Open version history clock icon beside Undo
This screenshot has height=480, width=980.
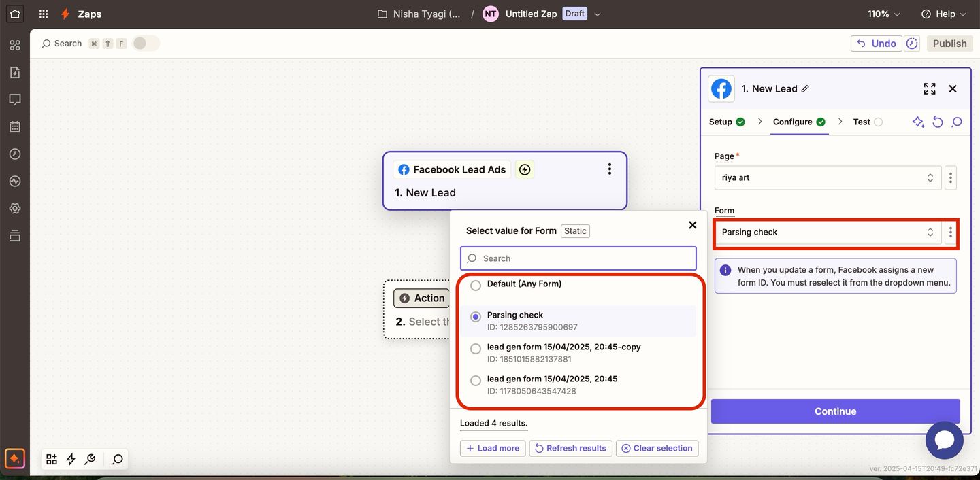913,43
